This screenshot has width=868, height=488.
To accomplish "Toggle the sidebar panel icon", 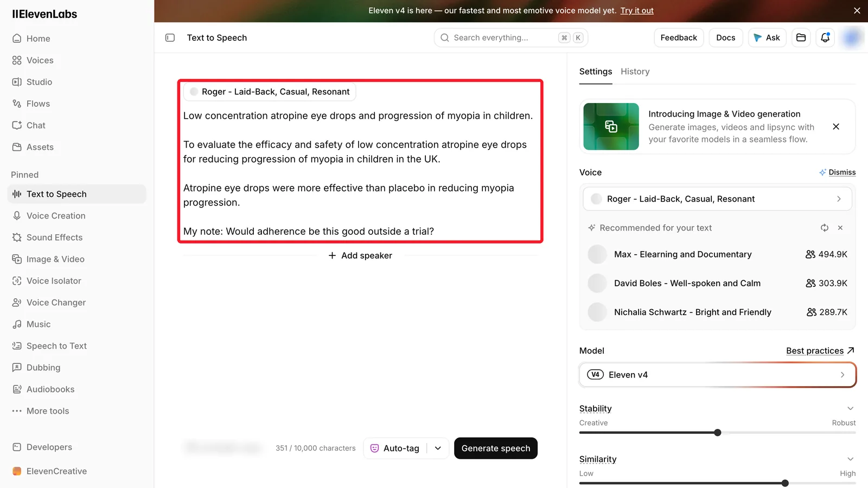I will [x=170, y=37].
